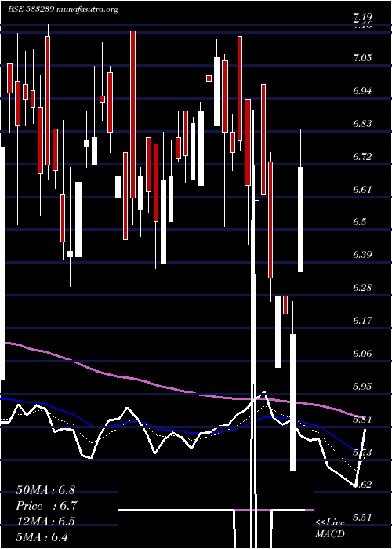Select the 5.51 price axis label
This screenshot has width=392, height=549.
(362, 518)
